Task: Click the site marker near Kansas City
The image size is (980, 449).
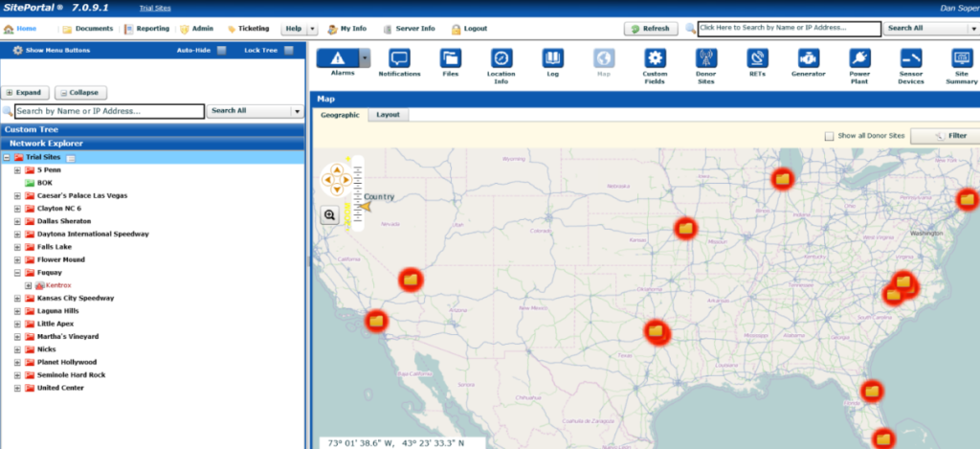Action: pos(685,228)
